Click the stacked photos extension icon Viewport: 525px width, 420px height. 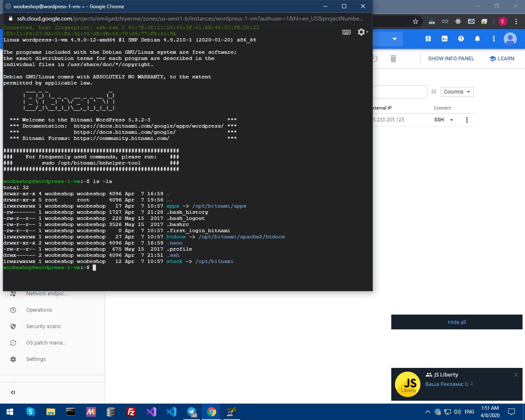(x=484, y=21)
